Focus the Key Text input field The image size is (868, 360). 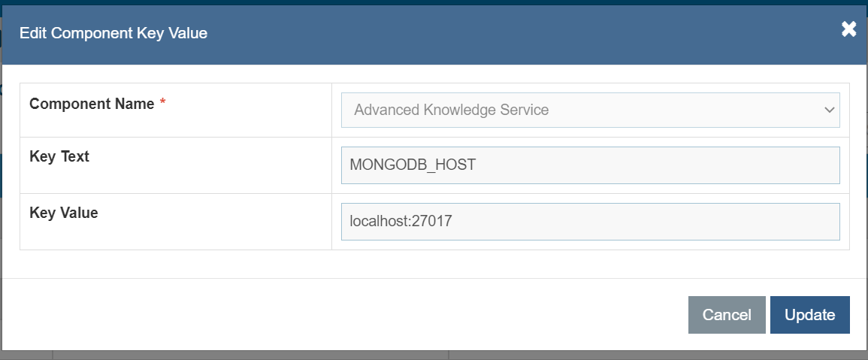click(590, 165)
